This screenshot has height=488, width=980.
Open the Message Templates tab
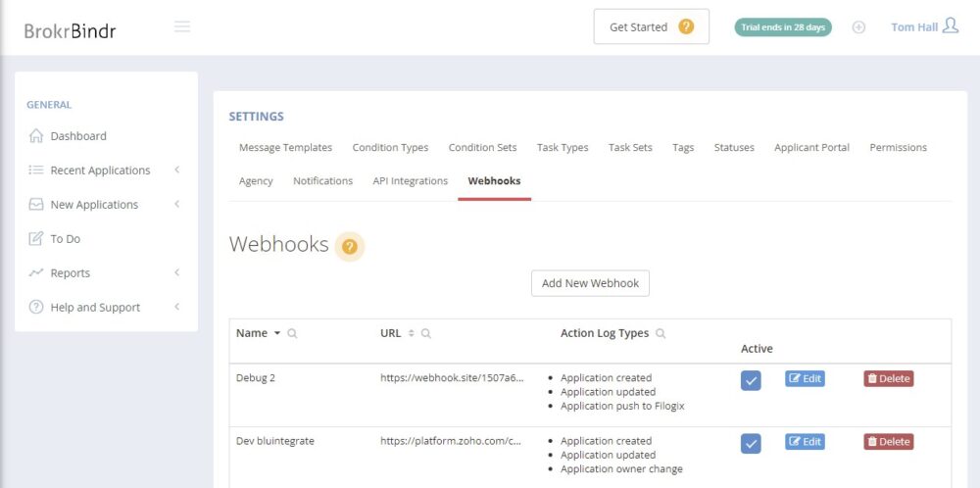coord(285,148)
